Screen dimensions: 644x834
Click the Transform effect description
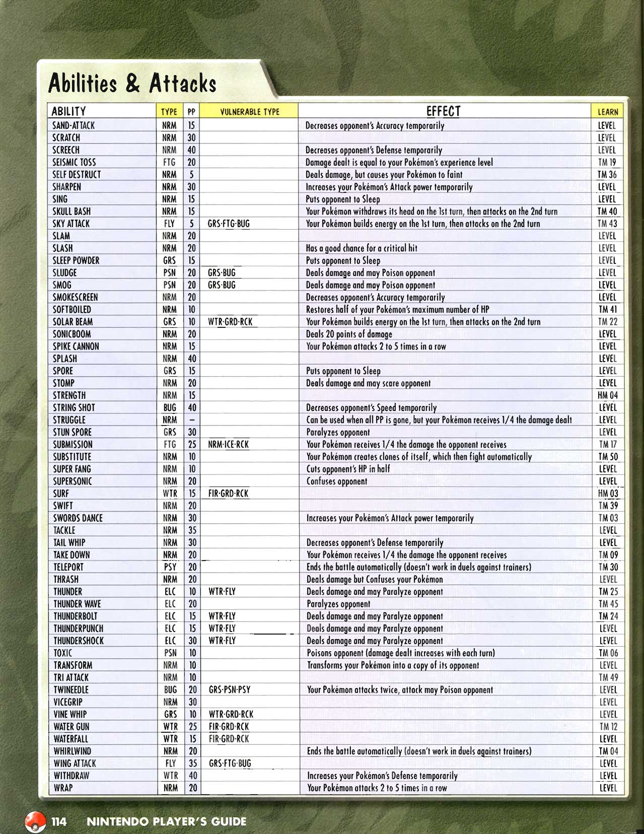coord(393,665)
